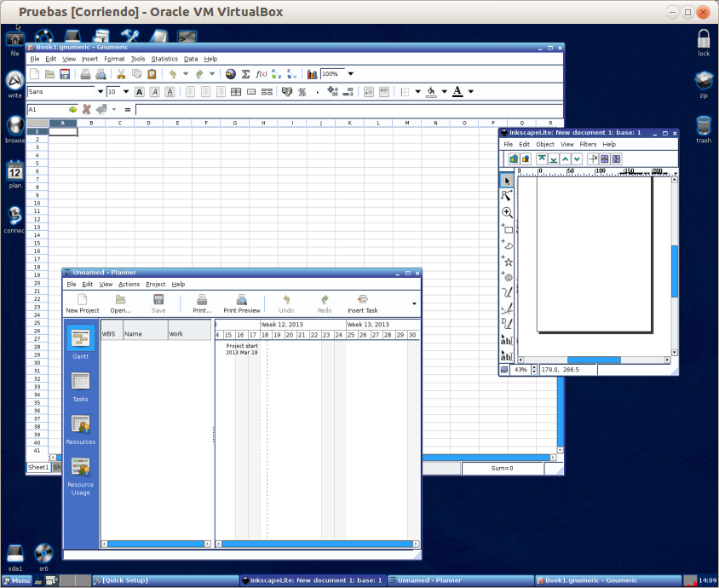Click the Cut scissors icon in Gnumeric
Image resolution: width=719 pixels, height=588 pixels.
click(121, 74)
